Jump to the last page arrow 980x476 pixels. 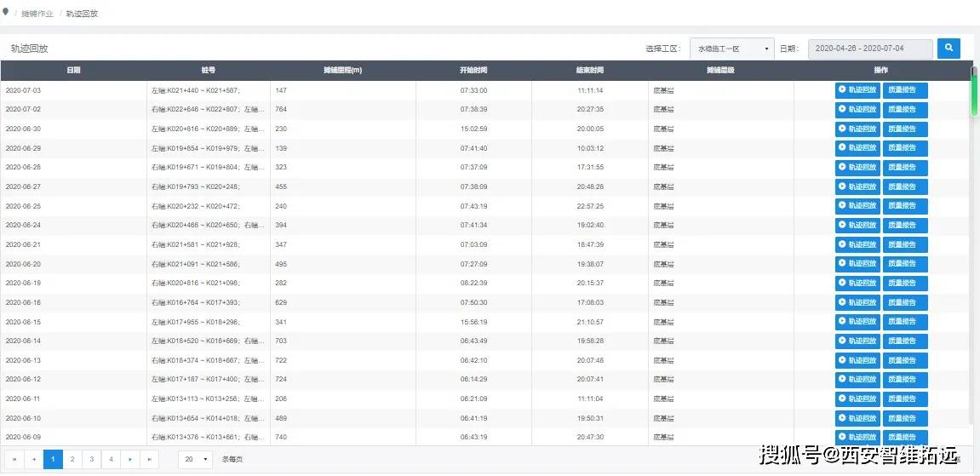(150, 459)
